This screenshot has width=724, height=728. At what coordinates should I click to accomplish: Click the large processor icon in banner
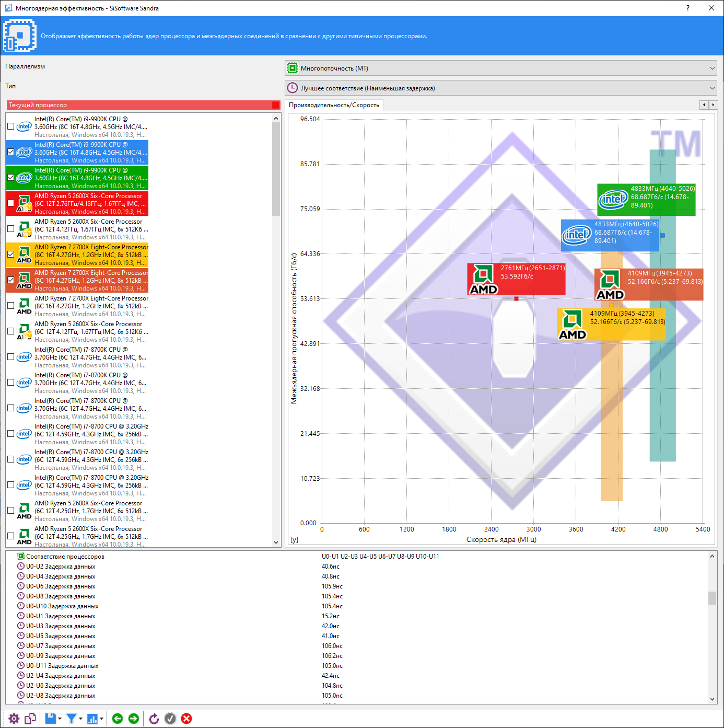pos(20,36)
